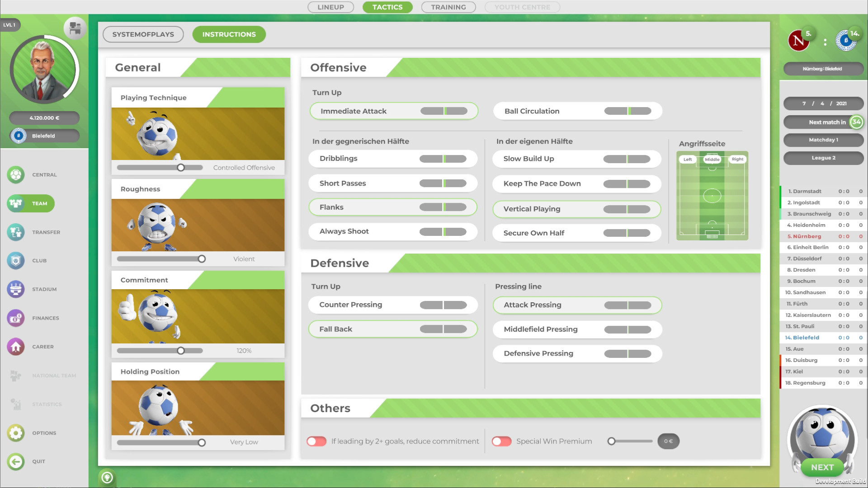Viewport: 868px width, 488px height.
Task: Enable the Special Win Premium switch
Action: tap(502, 441)
